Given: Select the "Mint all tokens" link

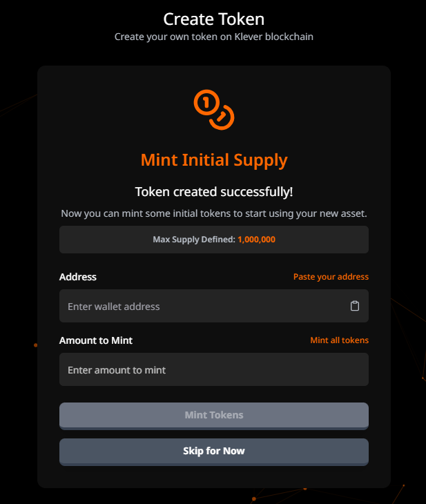Looking at the screenshot, I should click(339, 340).
